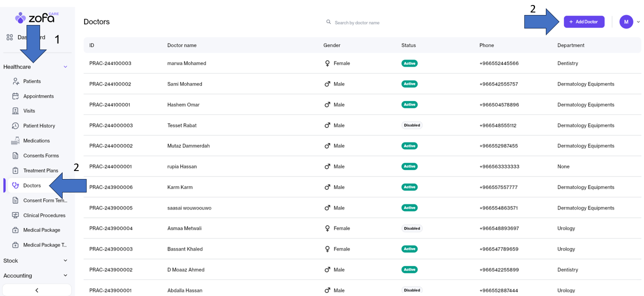Click the Appointments calendar icon

coord(16,96)
